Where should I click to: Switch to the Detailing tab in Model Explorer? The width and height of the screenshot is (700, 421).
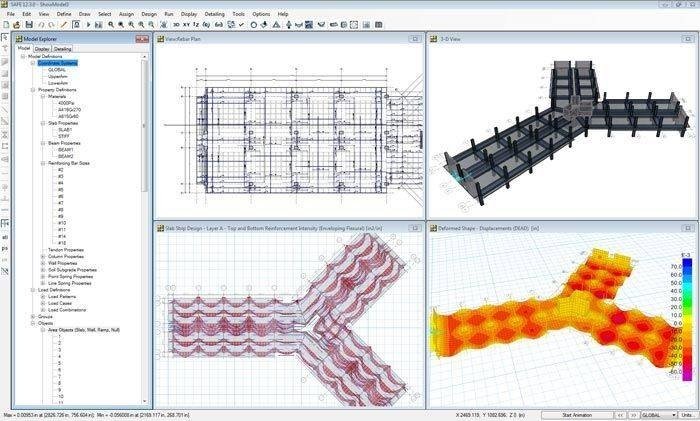click(x=62, y=49)
